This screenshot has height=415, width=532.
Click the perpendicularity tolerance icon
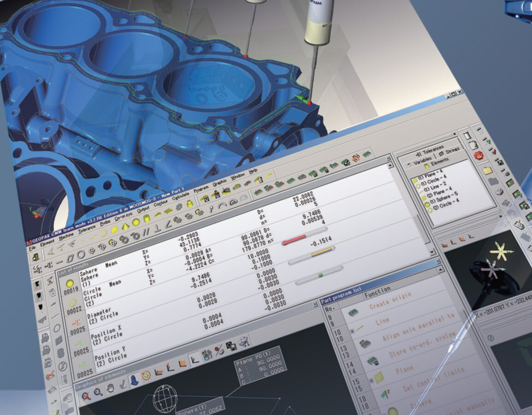click(x=156, y=228)
